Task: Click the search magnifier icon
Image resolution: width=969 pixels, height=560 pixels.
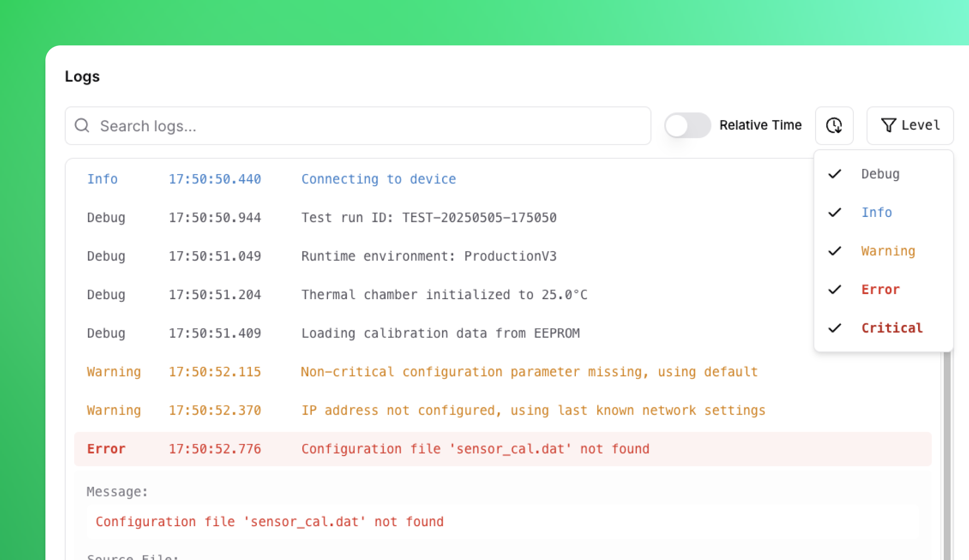Action: point(82,126)
